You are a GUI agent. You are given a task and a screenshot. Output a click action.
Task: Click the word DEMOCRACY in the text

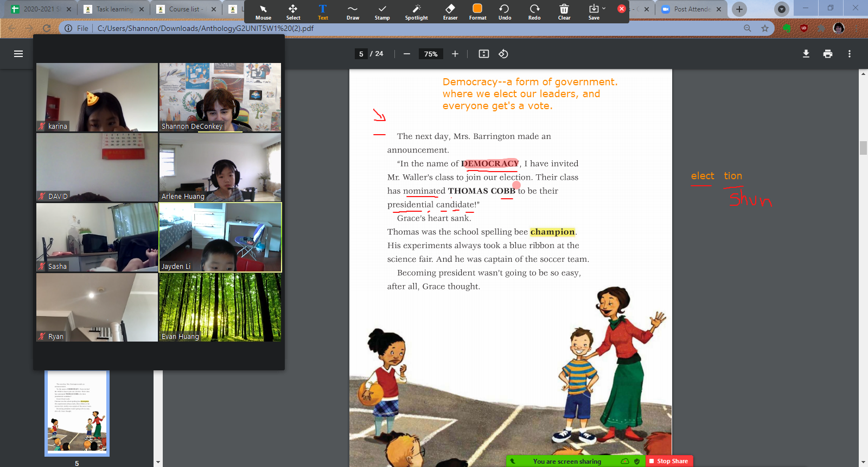coord(490,163)
